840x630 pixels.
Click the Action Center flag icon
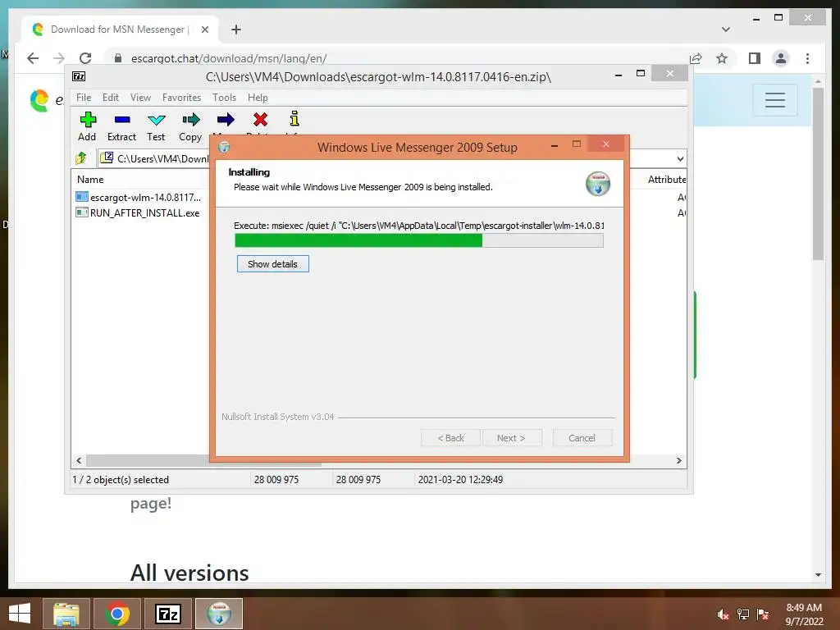tap(763, 614)
